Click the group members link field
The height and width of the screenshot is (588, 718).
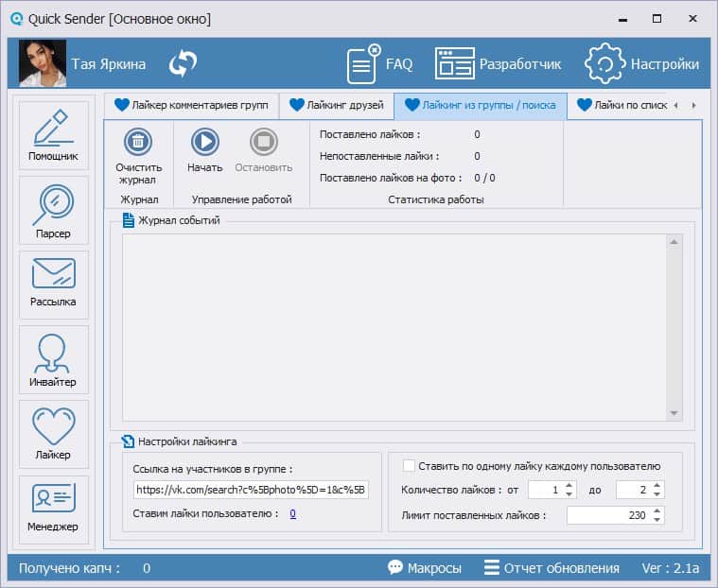[x=251, y=490]
